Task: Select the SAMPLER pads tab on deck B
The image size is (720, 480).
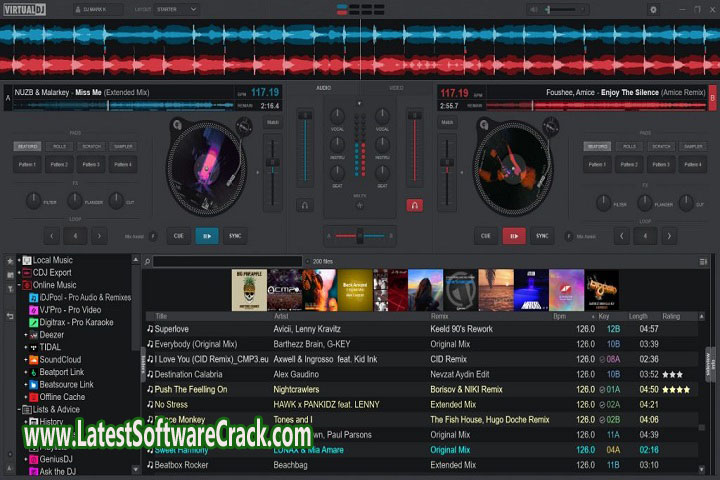Action: [693, 147]
